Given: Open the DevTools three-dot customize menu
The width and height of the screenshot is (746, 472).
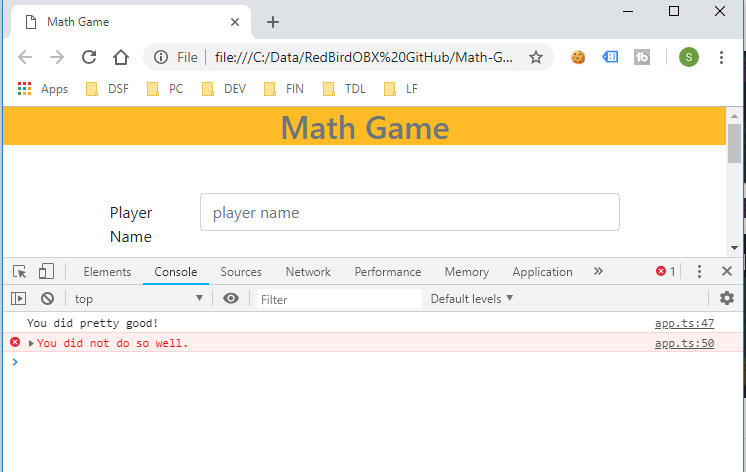Looking at the screenshot, I should coord(699,271).
